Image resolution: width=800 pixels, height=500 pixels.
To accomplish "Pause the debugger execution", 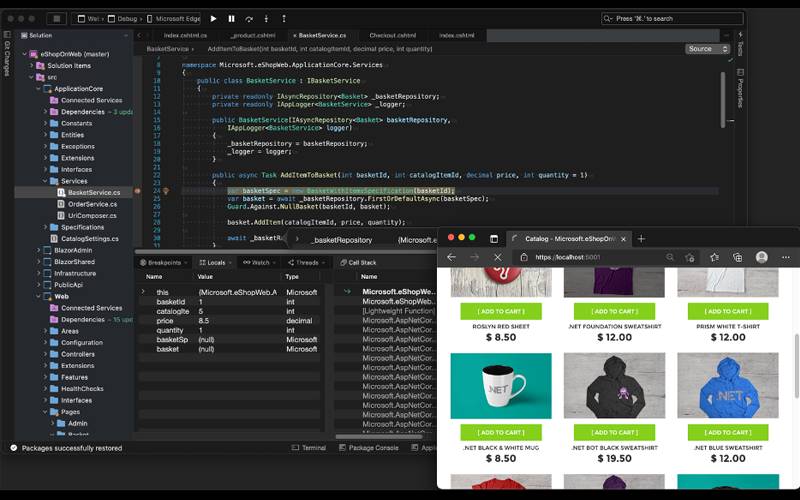I will tap(232, 18).
